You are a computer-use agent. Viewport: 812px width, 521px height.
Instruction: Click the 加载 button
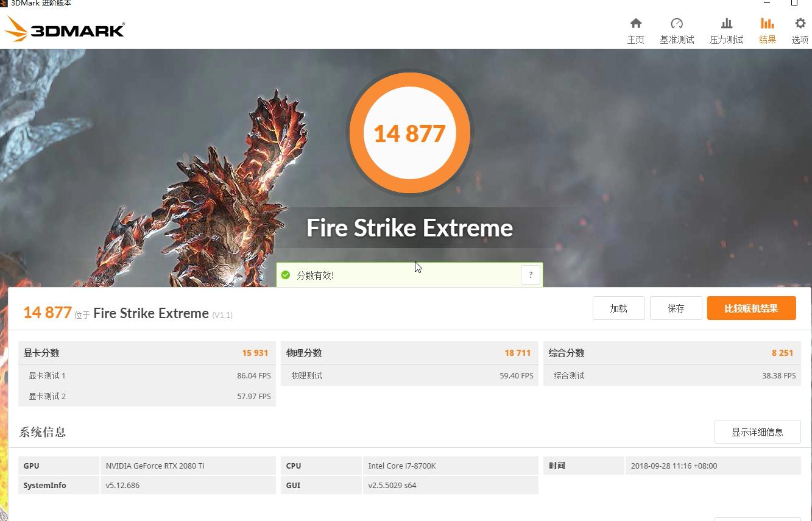click(x=618, y=308)
